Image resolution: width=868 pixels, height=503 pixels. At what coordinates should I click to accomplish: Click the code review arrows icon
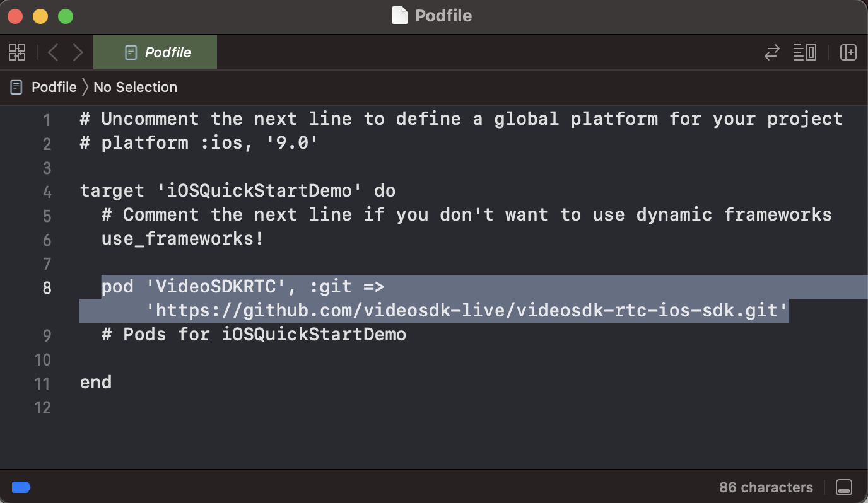[772, 52]
